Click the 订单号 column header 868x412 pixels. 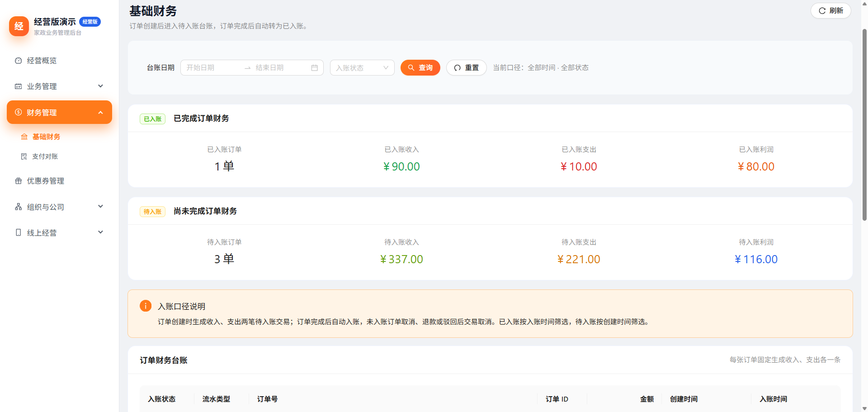point(267,399)
